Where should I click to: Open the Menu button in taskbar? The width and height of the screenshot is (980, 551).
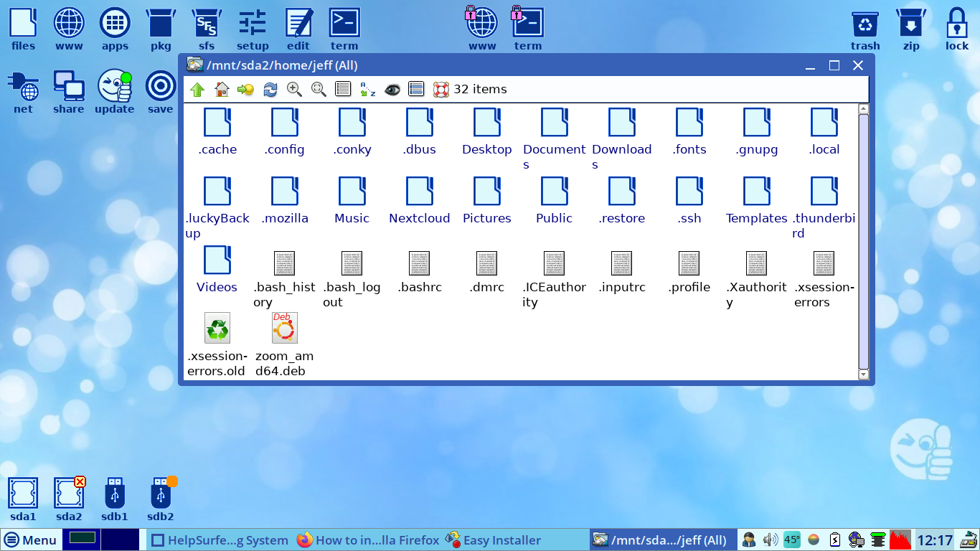31,540
